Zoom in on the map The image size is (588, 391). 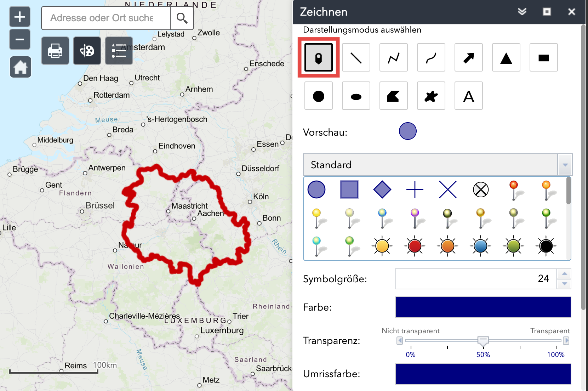[20, 17]
